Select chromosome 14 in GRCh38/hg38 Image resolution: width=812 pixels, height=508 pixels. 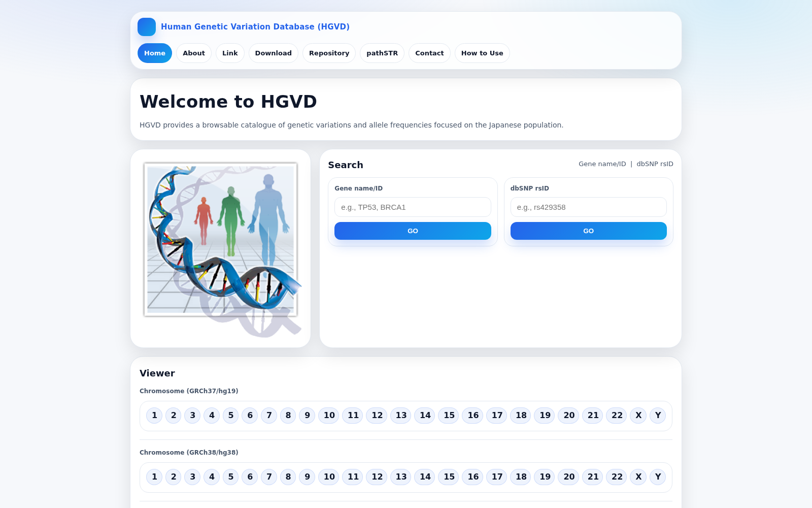[425, 477]
